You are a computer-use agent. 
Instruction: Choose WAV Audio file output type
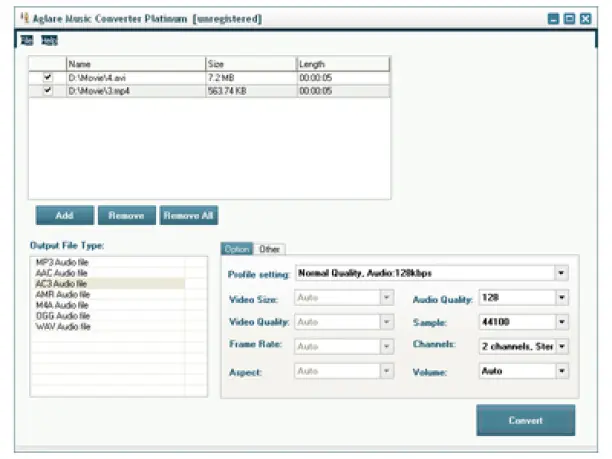pos(63,326)
